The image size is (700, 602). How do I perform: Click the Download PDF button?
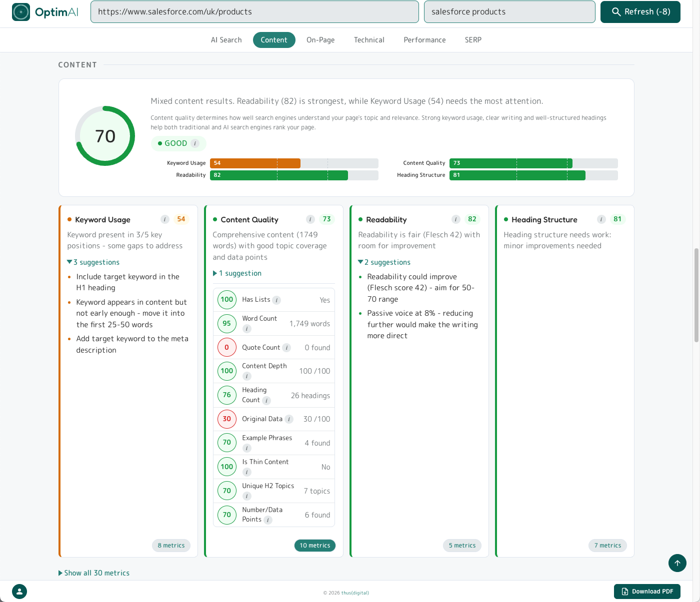[647, 592]
